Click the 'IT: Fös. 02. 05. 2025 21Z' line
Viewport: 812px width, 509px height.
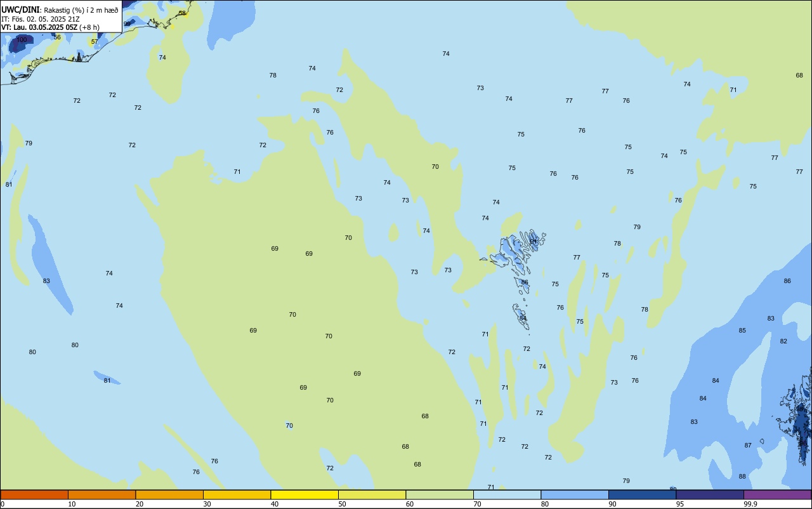point(40,19)
